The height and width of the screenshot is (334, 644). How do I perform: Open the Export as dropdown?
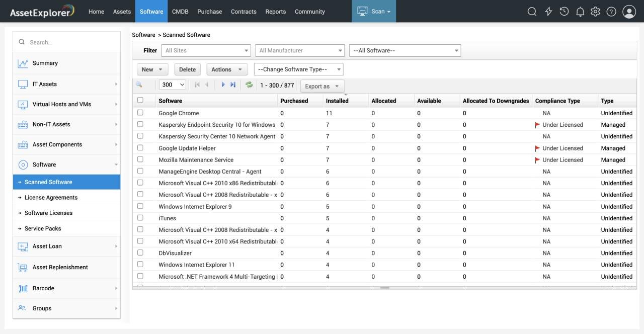click(x=322, y=86)
